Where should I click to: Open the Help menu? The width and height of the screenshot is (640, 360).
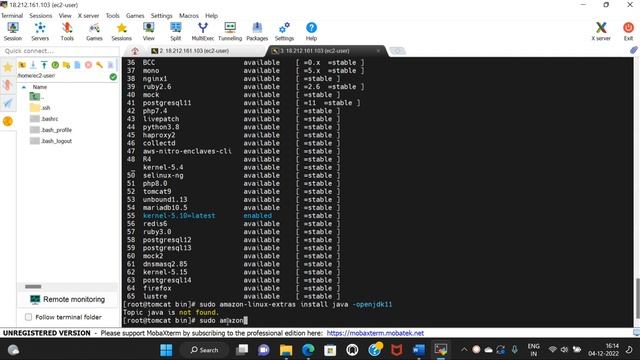tap(211, 16)
